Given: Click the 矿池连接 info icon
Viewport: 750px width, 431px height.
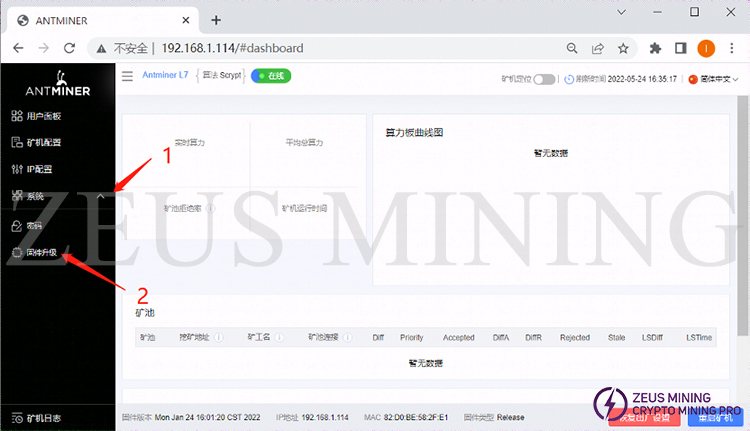Looking at the screenshot, I should click(348, 337).
